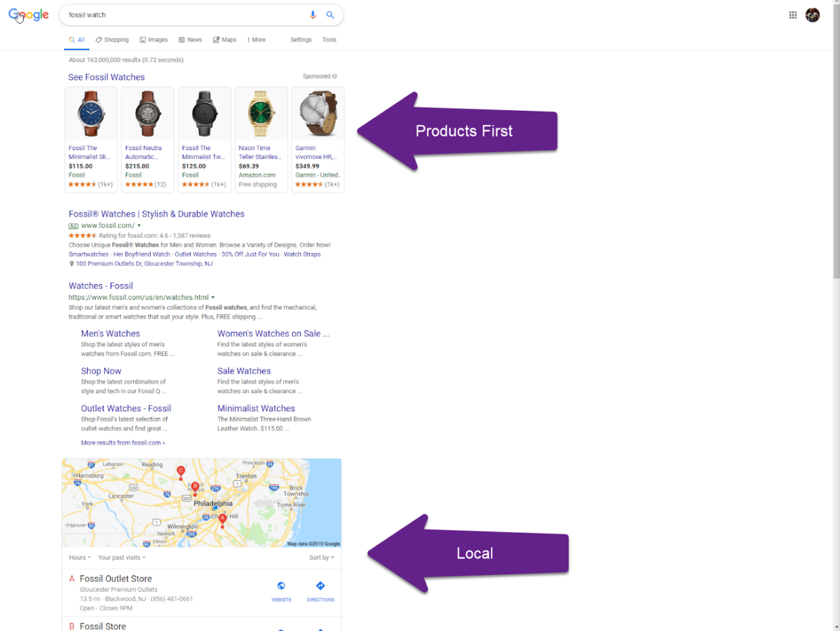Click in the search box with fossil watch

(182, 15)
